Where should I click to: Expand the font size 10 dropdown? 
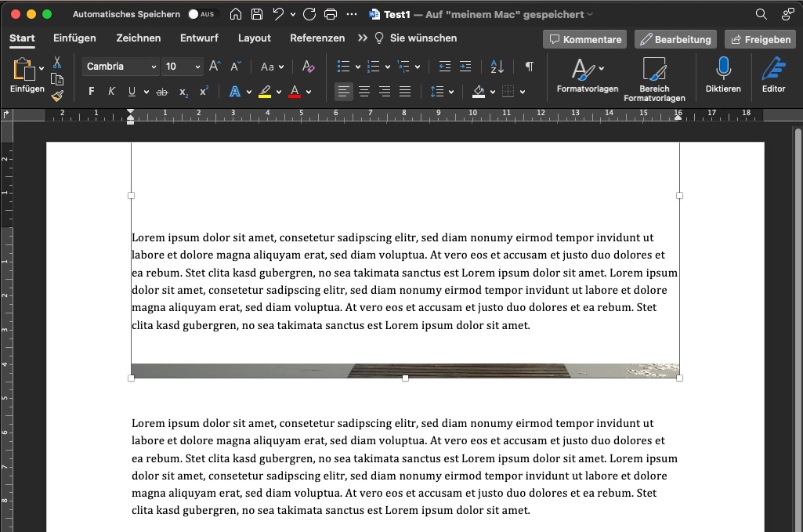[197, 67]
